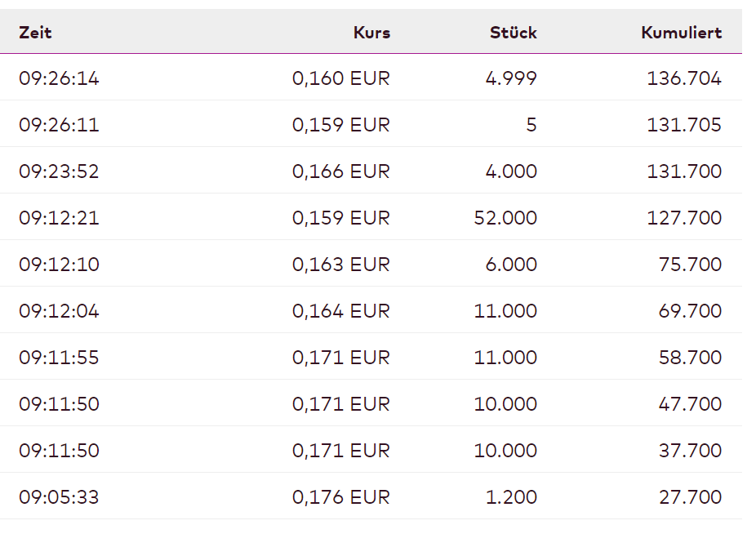Click the 4.999 Stück quantity
756x534 pixels.
point(513,78)
